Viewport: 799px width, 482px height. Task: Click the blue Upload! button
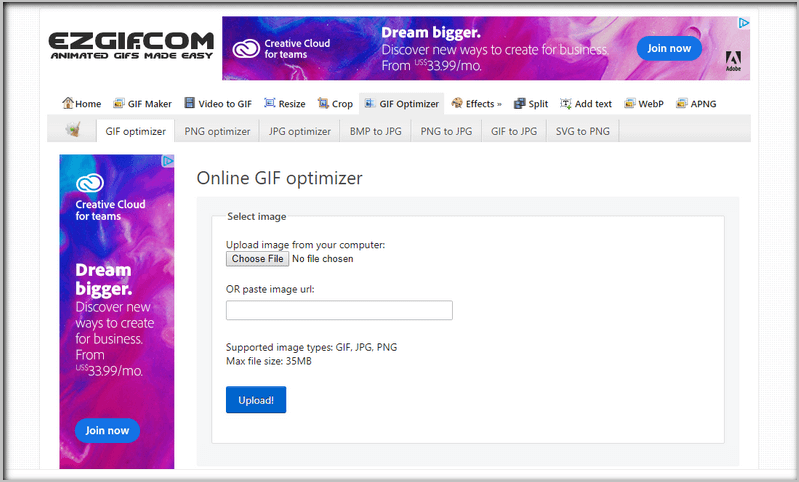point(256,399)
